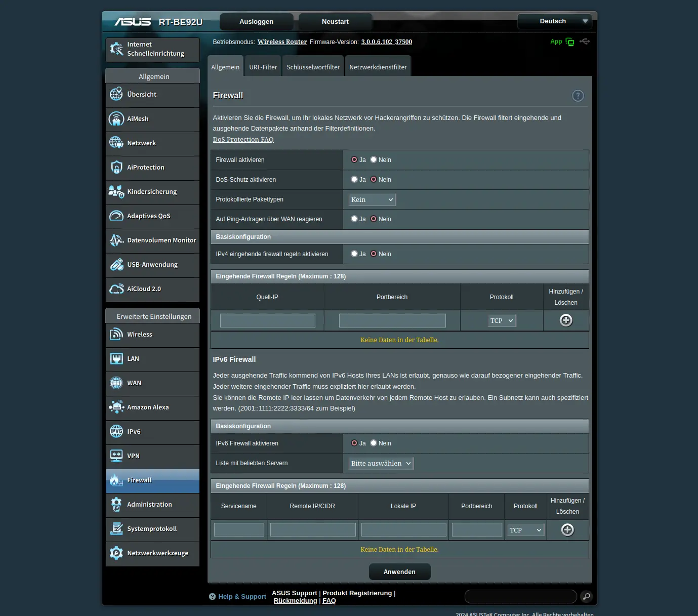Click the help question mark icon
The width and height of the screenshot is (698, 616).
coord(578,96)
